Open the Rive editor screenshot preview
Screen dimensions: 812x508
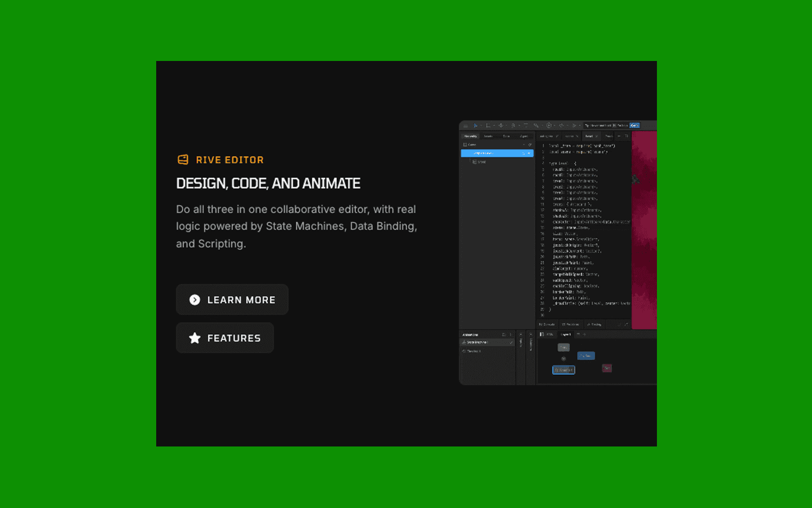pos(558,253)
